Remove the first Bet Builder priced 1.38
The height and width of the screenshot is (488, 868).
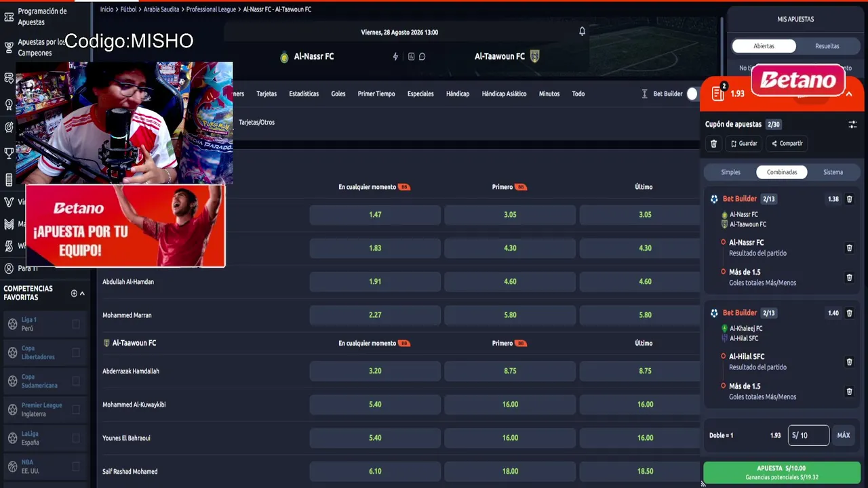pos(850,199)
